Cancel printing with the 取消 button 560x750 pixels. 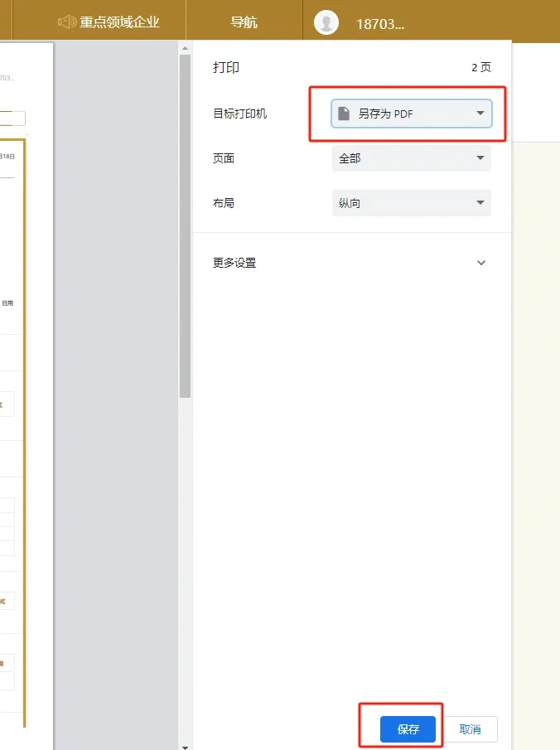pos(471,729)
